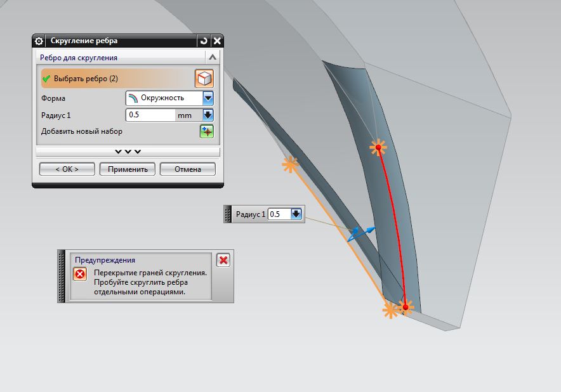
Task: Click the Предупреждения heading text
Action: pos(105,260)
